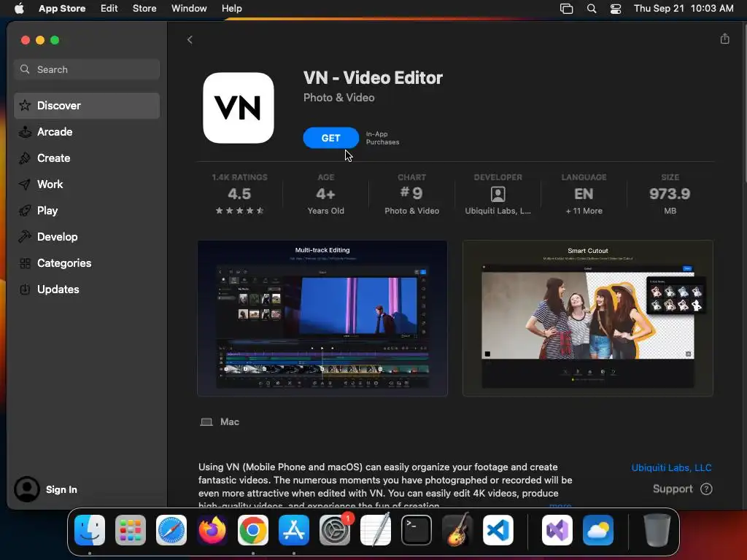Click the Mac platform laptop icon
The height and width of the screenshot is (560, 747).
(x=206, y=422)
